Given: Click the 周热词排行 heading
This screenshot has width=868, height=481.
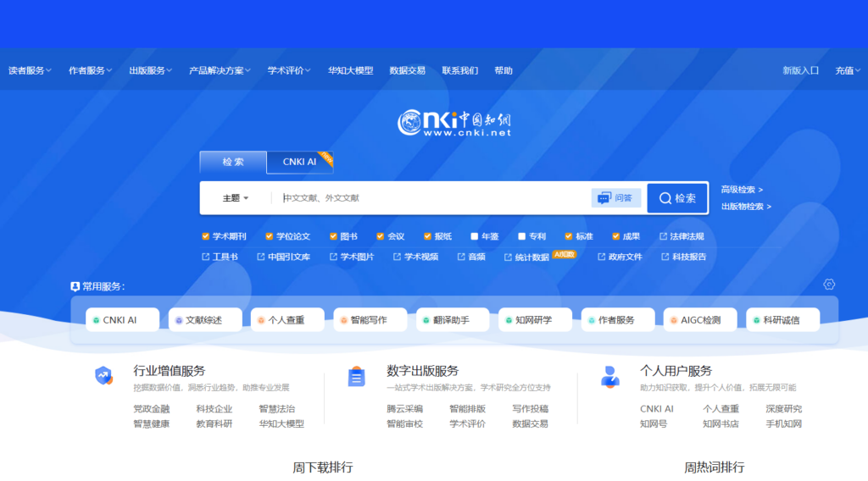Looking at the screenshot, I should click(714, 467).
